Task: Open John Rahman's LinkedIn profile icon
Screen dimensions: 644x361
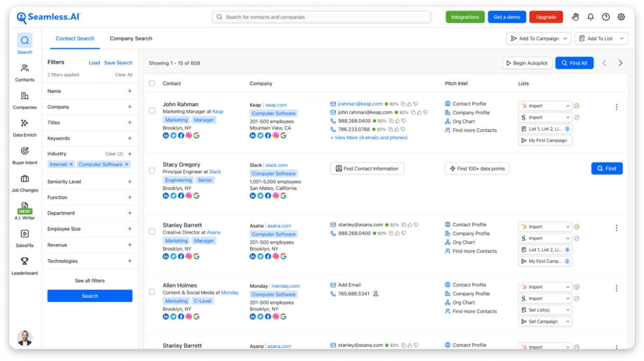Action: pyautogui.click(x=166, y=136)
